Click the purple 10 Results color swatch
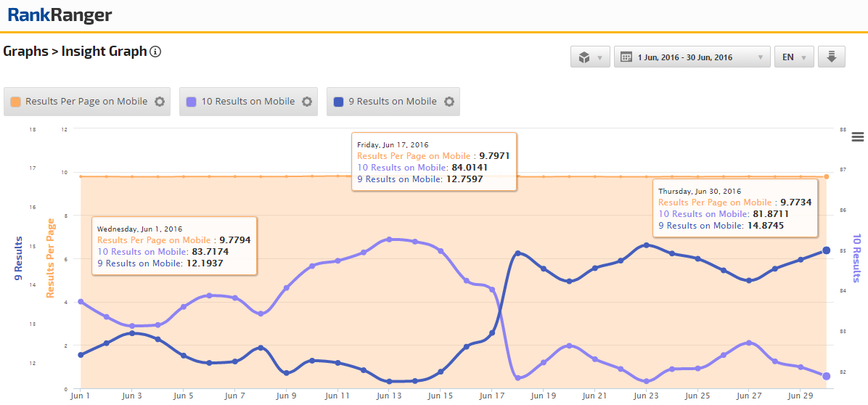 click(192, 102)
